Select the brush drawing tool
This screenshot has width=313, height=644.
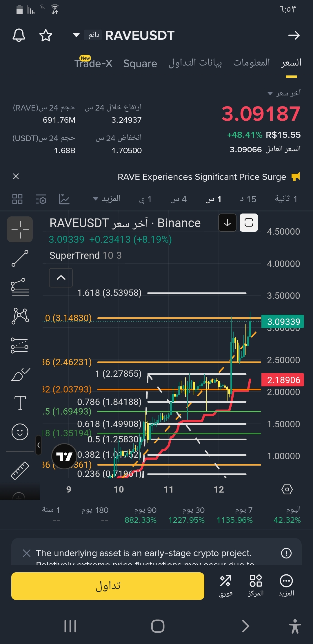(x=20, y=374)
